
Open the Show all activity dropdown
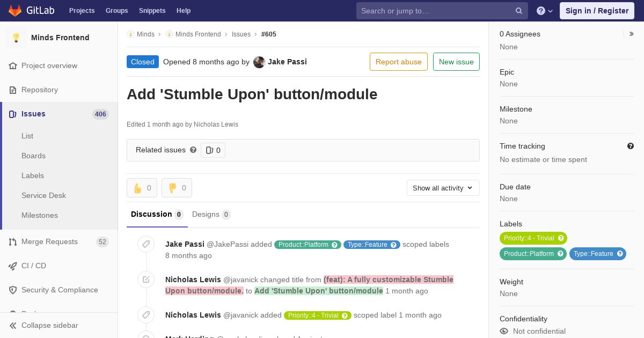(x=443, y=188)
